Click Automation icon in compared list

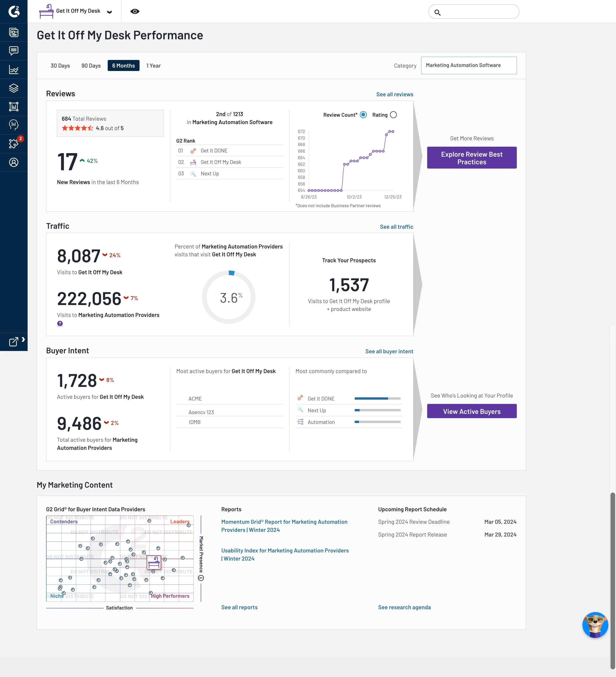coord(300,422)
